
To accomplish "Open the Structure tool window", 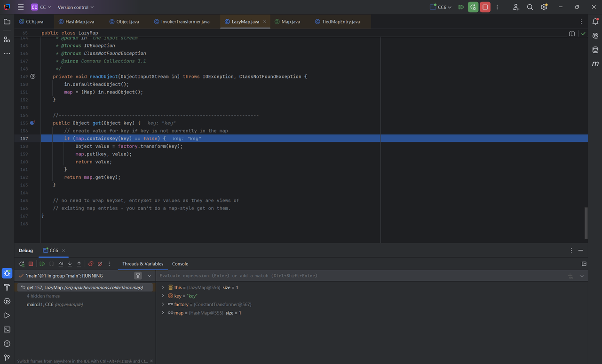I will pyautogui.click(x=7, y=39).
